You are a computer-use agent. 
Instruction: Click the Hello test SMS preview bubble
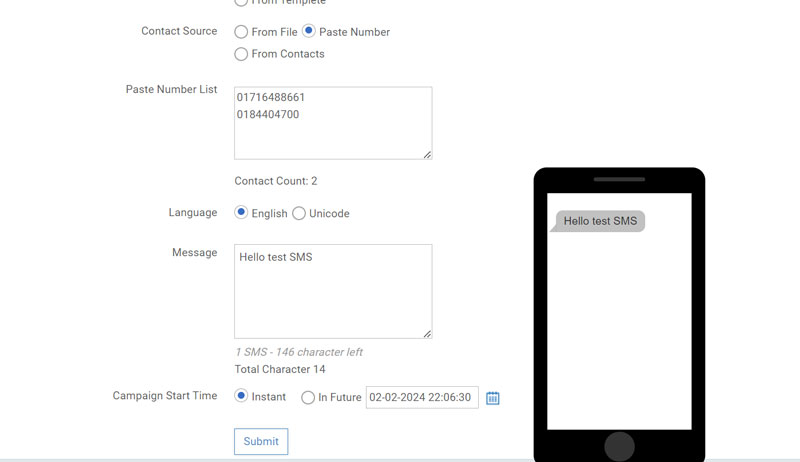click(600, 221)
